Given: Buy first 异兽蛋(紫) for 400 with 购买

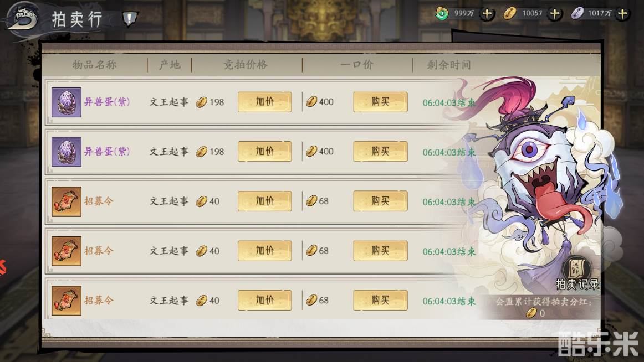Looking at the screenshot, I should pyautogui.click(x=380, y=102).
